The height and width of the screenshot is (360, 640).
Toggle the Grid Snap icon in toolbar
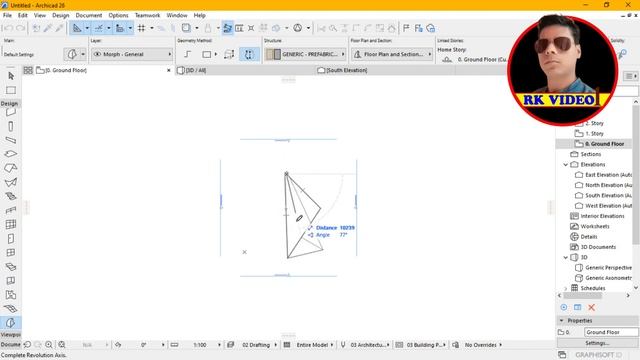click(x=142, y=28)
